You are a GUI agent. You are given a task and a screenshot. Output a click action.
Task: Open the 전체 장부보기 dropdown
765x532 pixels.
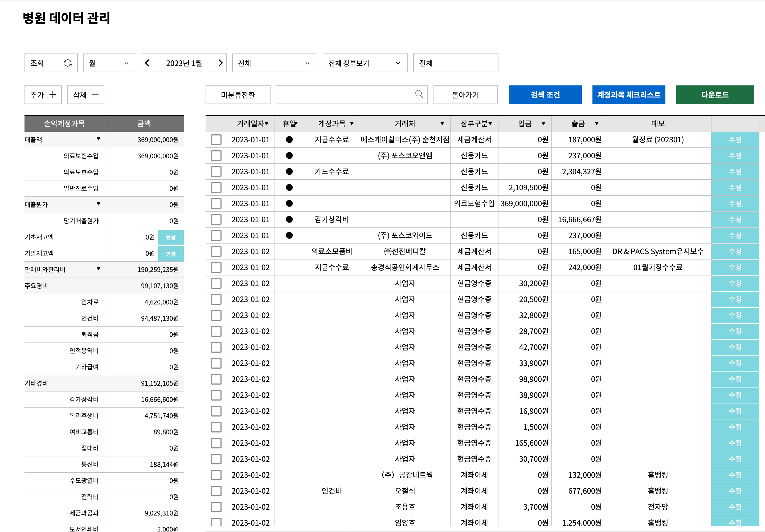point(365,63)
